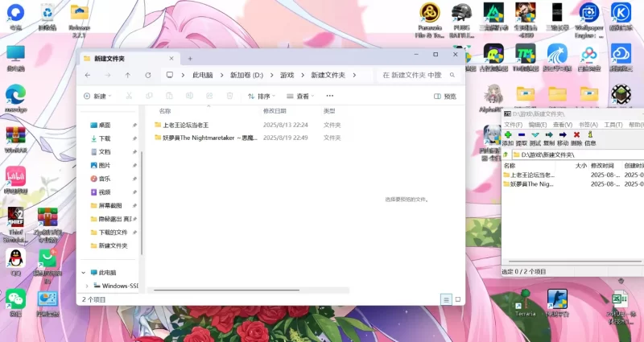Switch Explorer to details list view icon

pos(447,299)
